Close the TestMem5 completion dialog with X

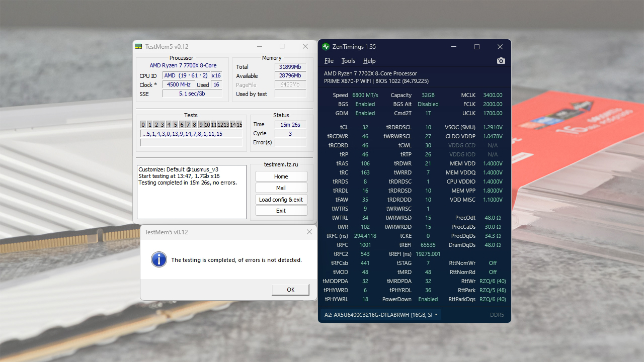pyautogui.click(x=309, y=232)
